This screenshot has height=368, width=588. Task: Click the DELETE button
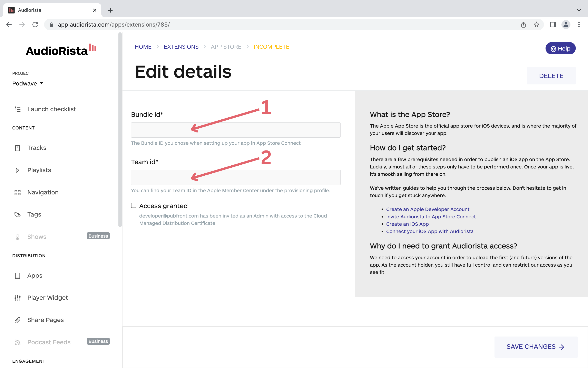(551, 76)
